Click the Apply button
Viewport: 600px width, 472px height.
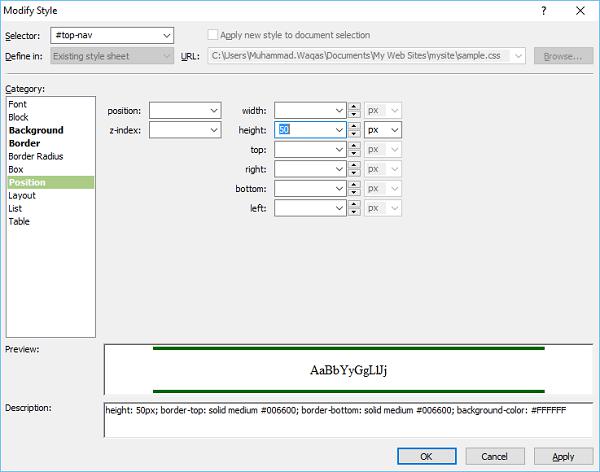(563, 456)
